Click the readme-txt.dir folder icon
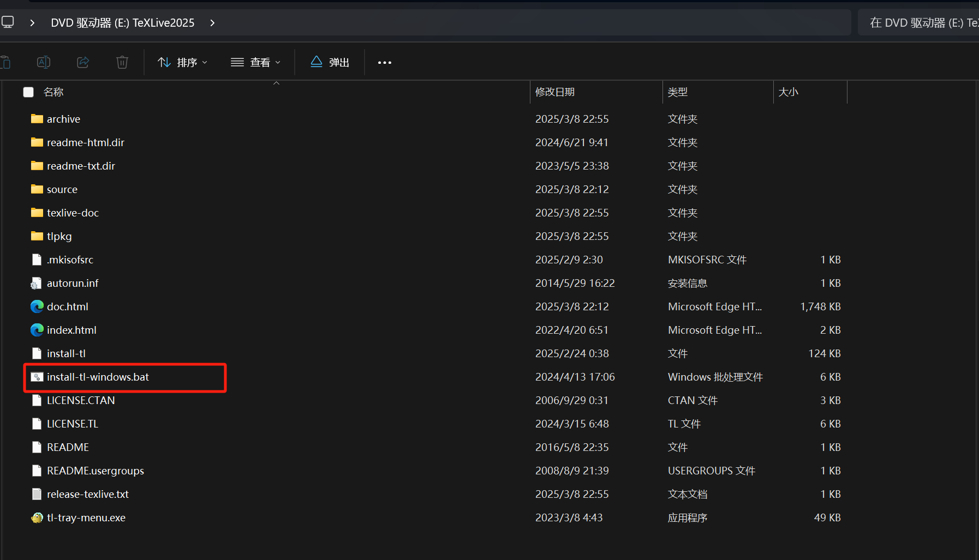Screen dimensions: 979x560 point(37,166)
